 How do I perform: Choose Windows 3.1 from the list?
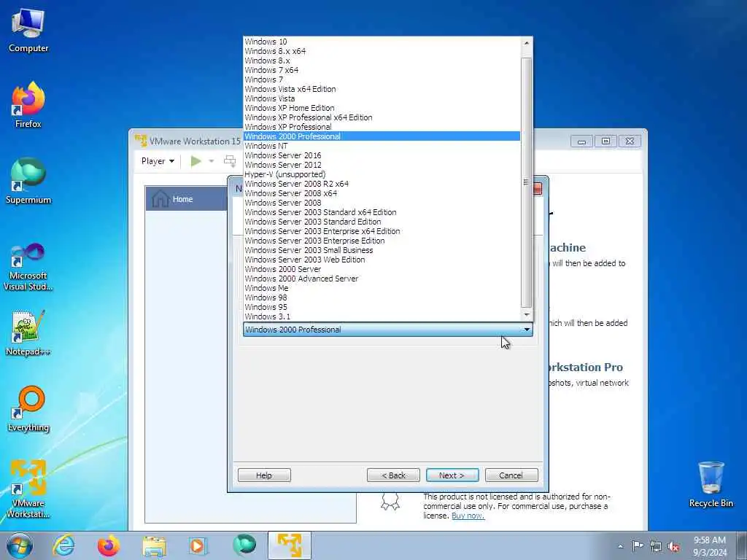coord(382,316)
